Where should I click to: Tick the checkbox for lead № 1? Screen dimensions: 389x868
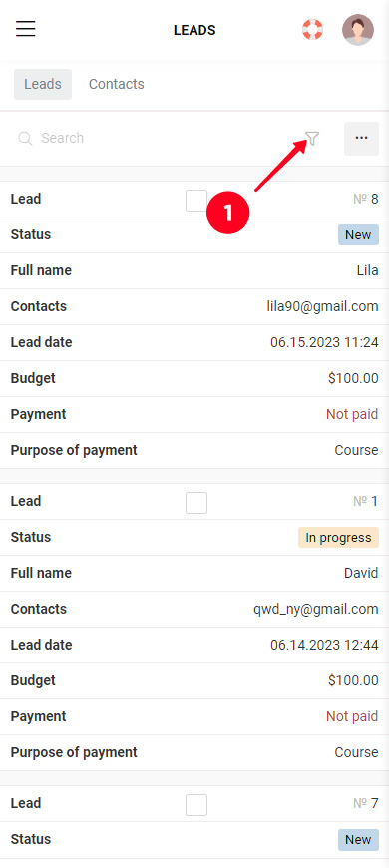196,503
